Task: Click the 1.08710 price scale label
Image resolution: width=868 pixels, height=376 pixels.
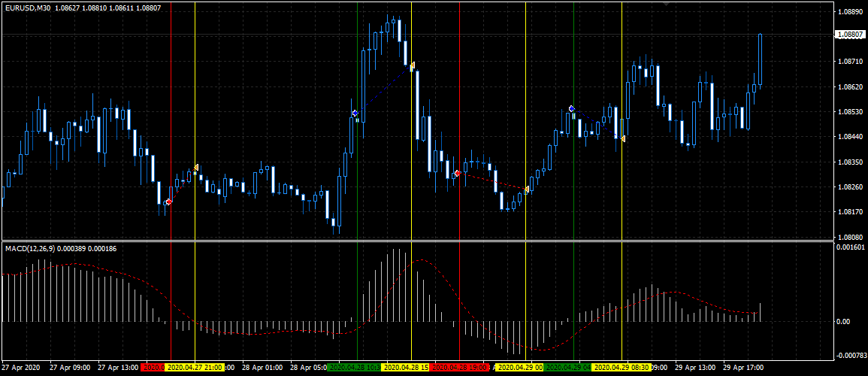Action: (x=848, y=62)
